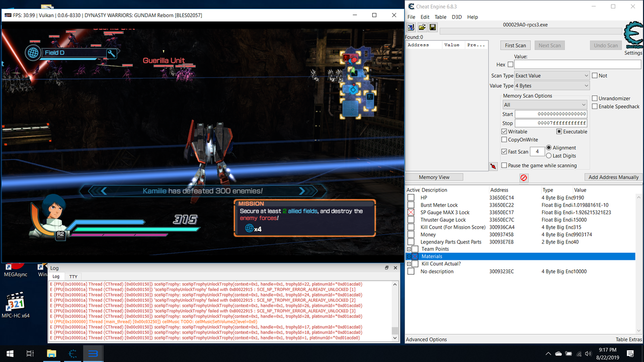Switch to the TTY tab in the Log window
Viewport: 644px width, 362px height.
[x=73, y=276]
